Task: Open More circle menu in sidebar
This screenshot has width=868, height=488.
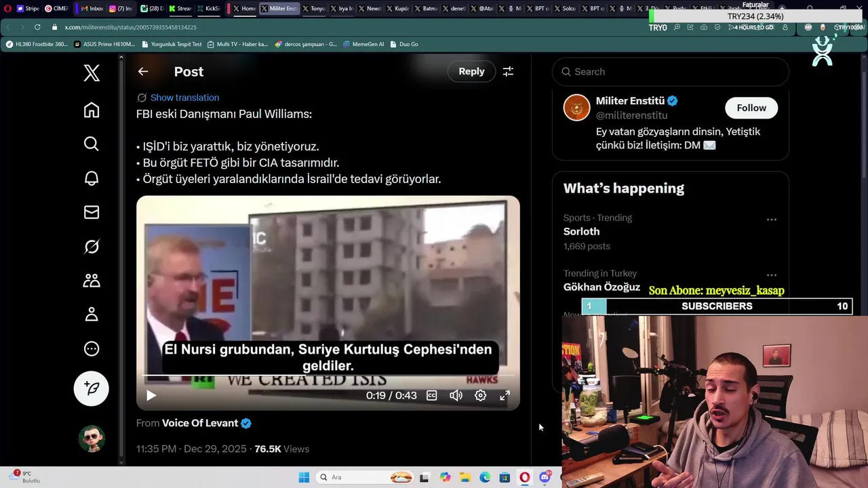Action: tap(92, 349)
